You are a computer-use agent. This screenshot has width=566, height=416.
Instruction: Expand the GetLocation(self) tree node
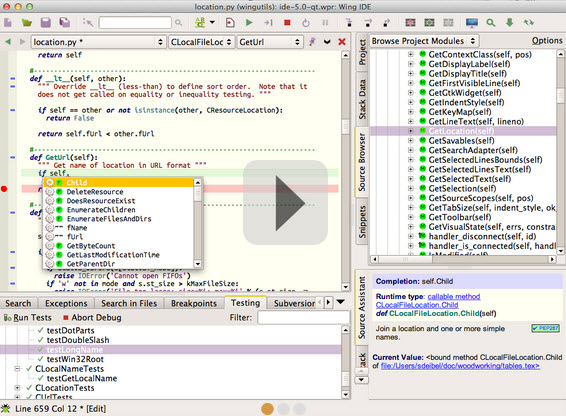tap(410, 131)
